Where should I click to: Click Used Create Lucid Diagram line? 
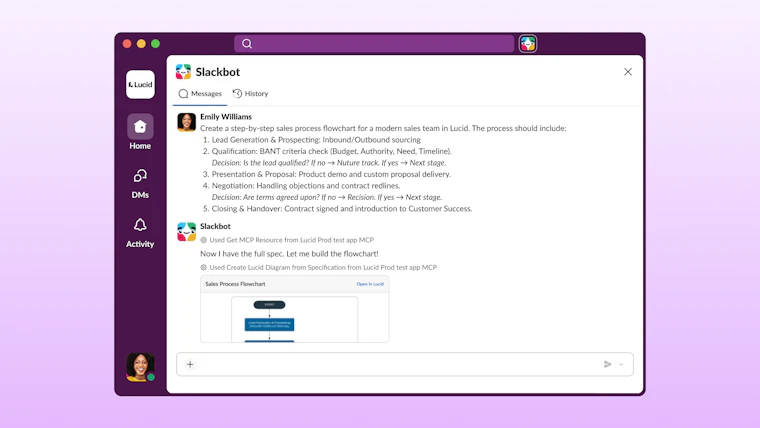(323, 268)
